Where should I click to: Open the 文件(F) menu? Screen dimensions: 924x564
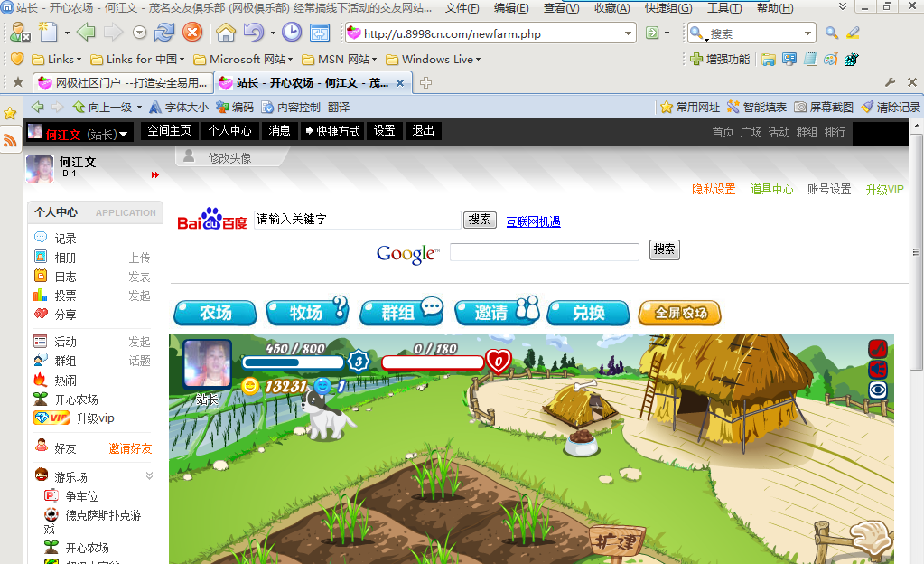click(462, 8)
